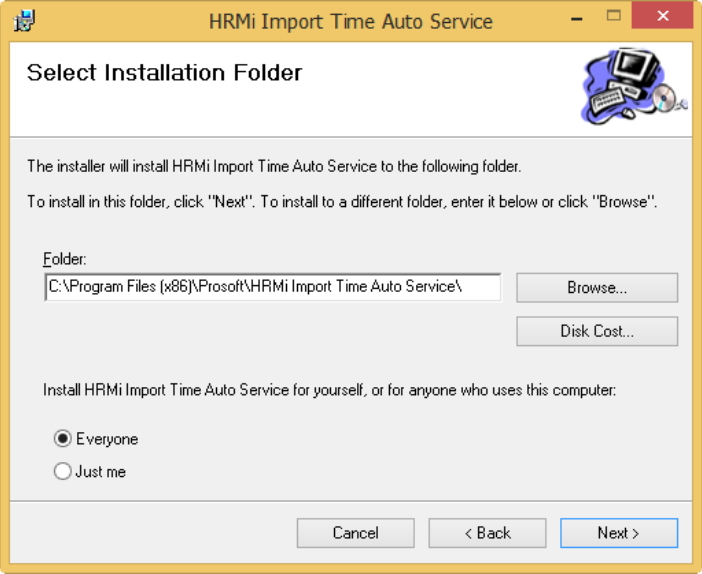
Task: Click the installer icon in the title bar
Action: [24, 21]
